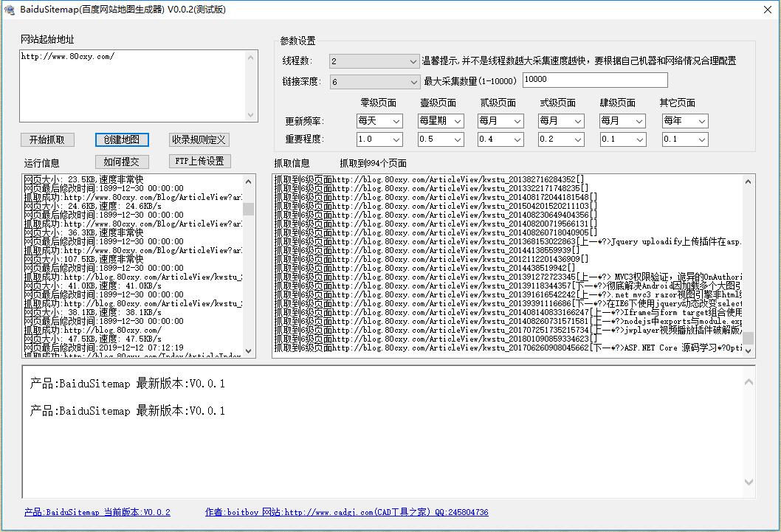The width and height of the screenshot is (781, 532).
Task: Click the 温馨提示 hint text
Action: click(579, 61)
